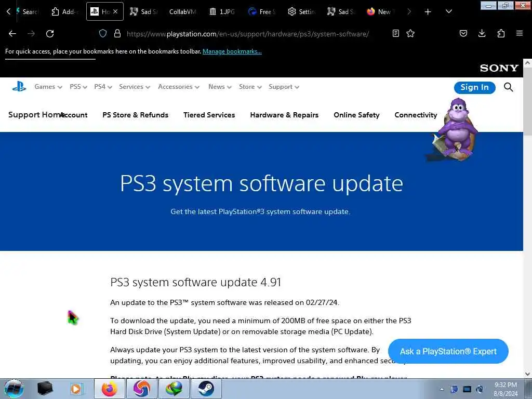Switch to the New Tab tab
Image resolution: width=532 pixels, height=399 pixels.
coord(380,11)
